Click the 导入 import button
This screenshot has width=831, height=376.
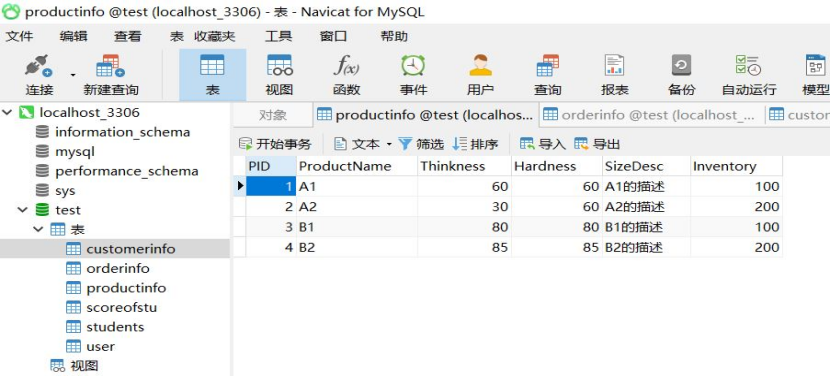(x=543, y=144)
